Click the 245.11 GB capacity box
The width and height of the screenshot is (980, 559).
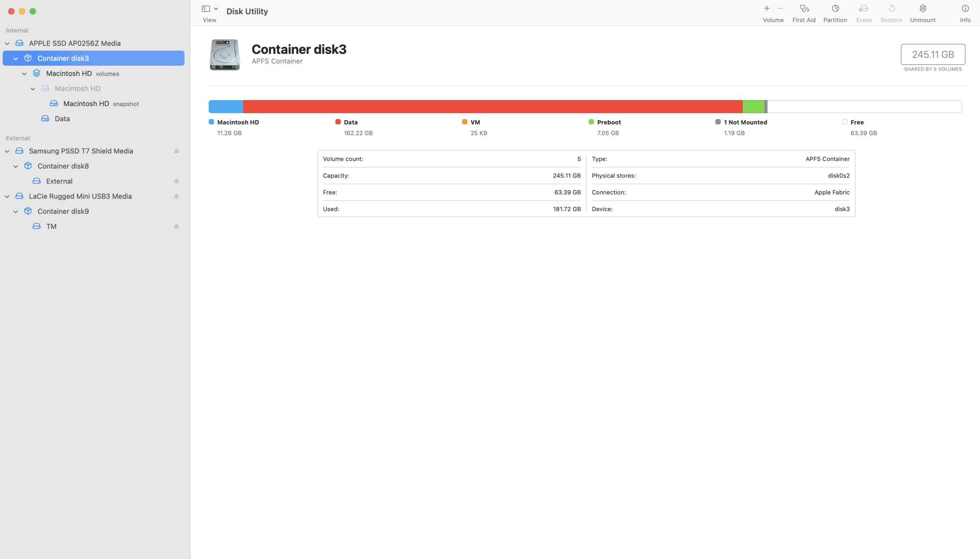[x=932, y=54]
